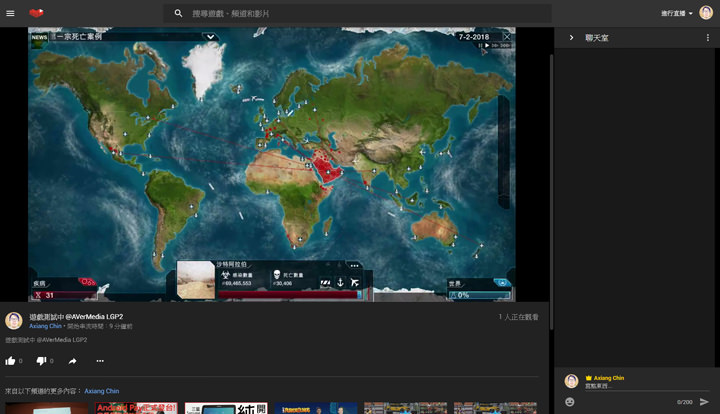720x414 pixels.
Task: Close the in-game date panel with X
Action: [x=507, y=37]
